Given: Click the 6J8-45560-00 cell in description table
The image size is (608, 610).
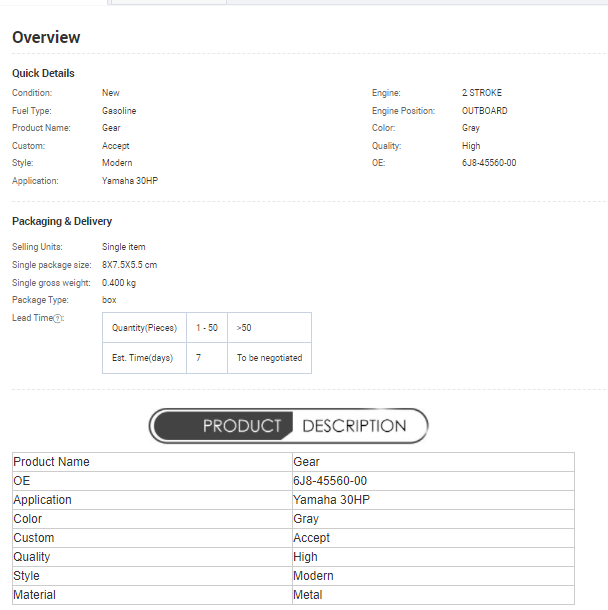Looking at the screenshot, I should 330,481.
